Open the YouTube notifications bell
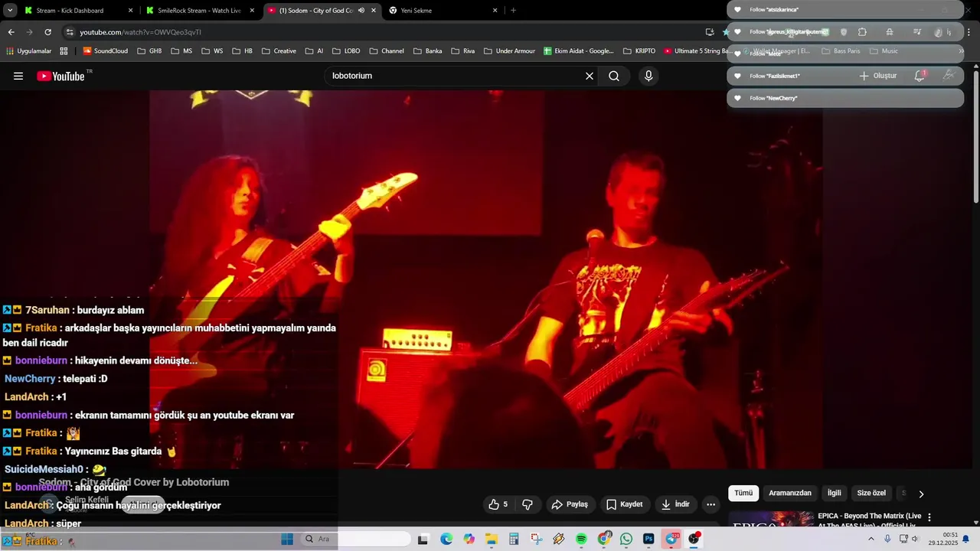The image size is (980, 551). click(920, 76)
